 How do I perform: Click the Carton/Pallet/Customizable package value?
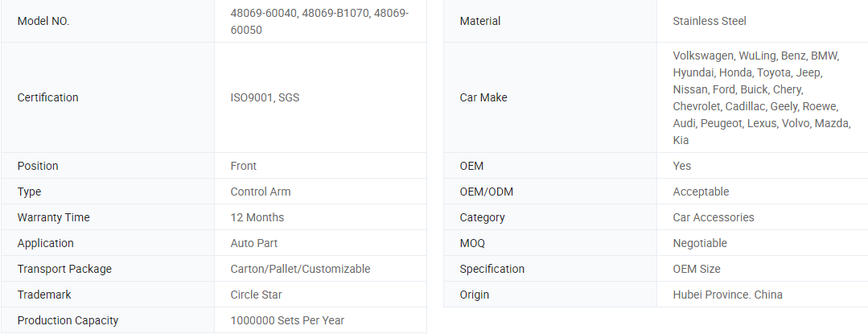click(300, 269)
